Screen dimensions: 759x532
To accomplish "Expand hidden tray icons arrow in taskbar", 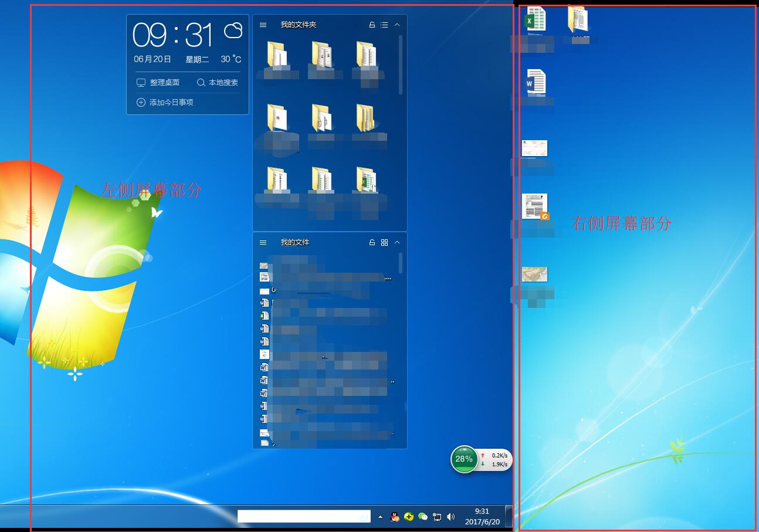I will click(x=380, y=517).
